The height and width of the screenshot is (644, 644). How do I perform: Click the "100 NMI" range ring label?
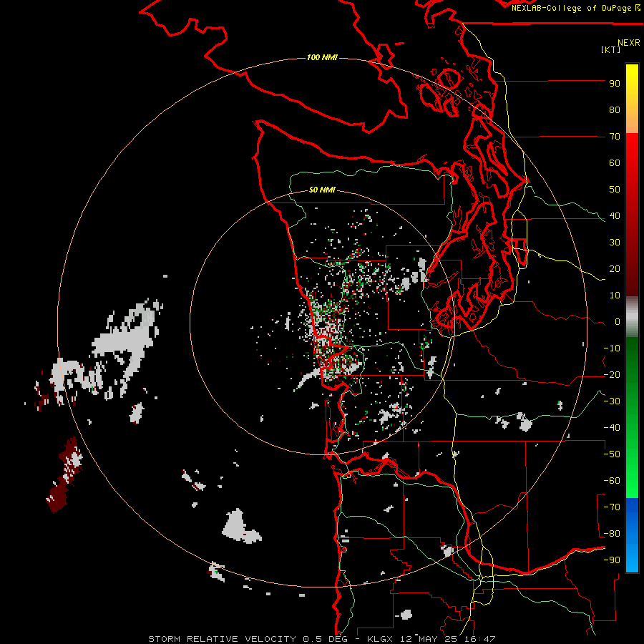(x=322, y=57)
